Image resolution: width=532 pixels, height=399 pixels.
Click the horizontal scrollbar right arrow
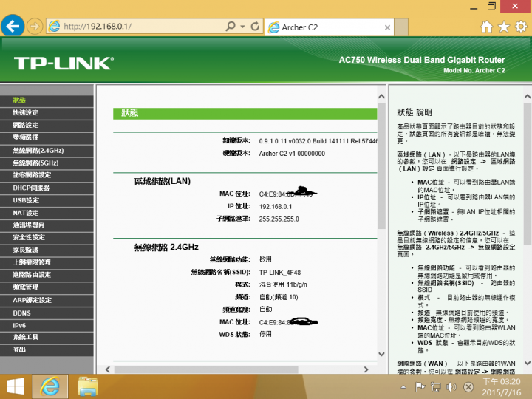[x=366, y=369]
